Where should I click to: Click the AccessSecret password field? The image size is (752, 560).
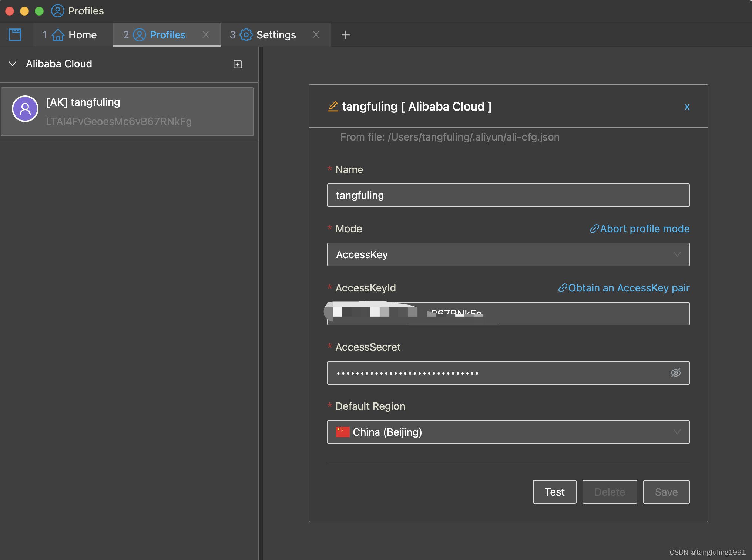pos(508,373)
